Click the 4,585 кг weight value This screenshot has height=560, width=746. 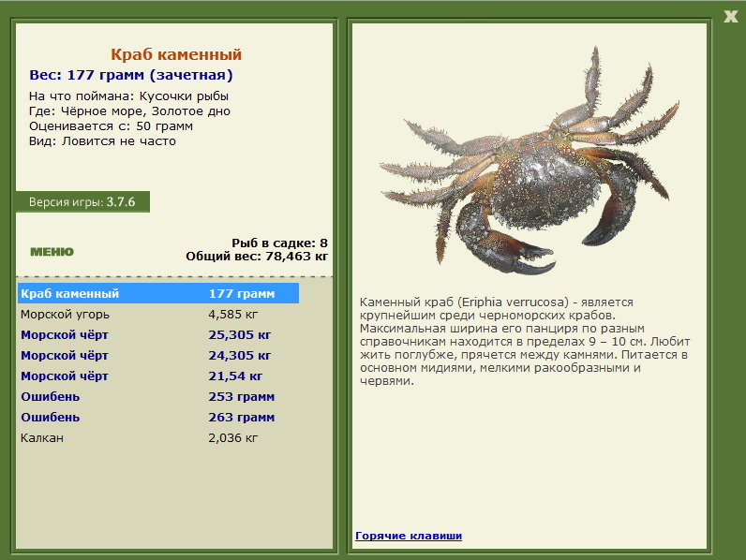(x=233, y=315)
